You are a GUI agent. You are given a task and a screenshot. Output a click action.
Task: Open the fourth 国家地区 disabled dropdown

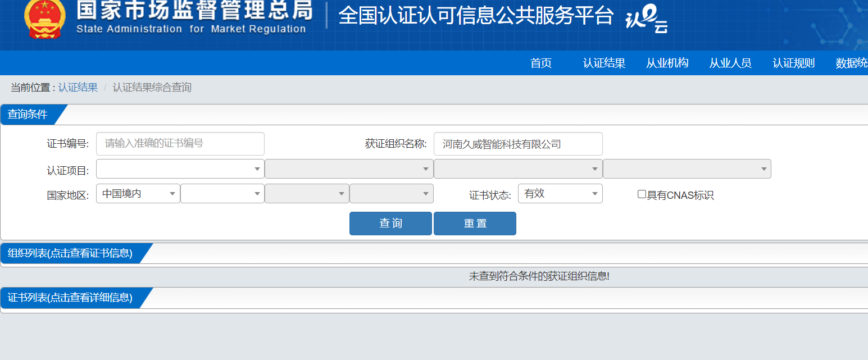pyautogui.click(x=392, y=194)
